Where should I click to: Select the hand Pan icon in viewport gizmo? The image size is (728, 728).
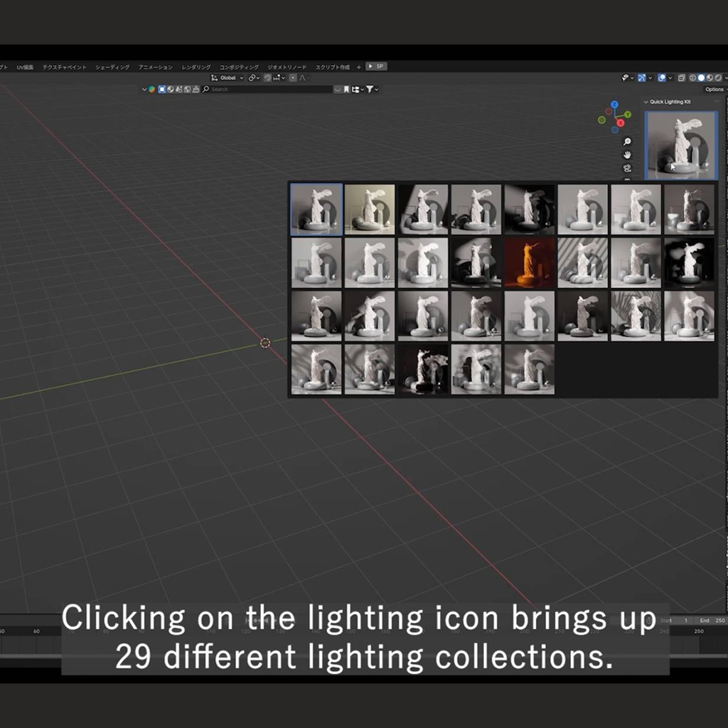click(x=627, y=155)
